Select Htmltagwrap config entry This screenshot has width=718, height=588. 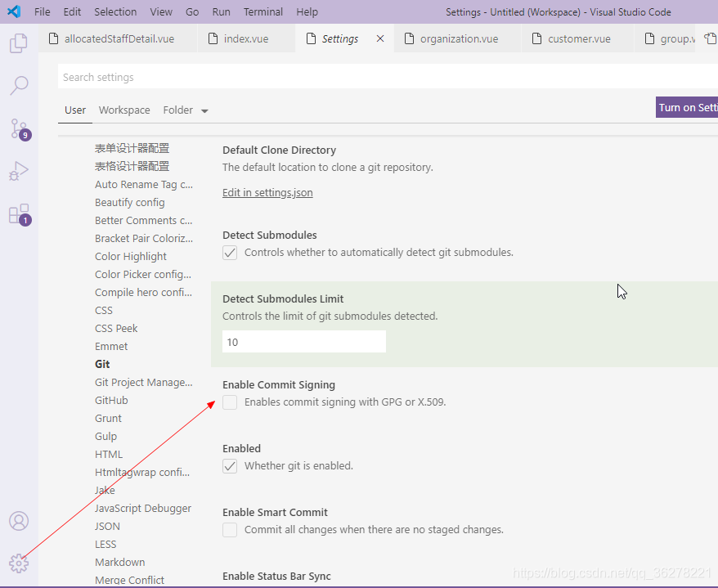(142, 472)
